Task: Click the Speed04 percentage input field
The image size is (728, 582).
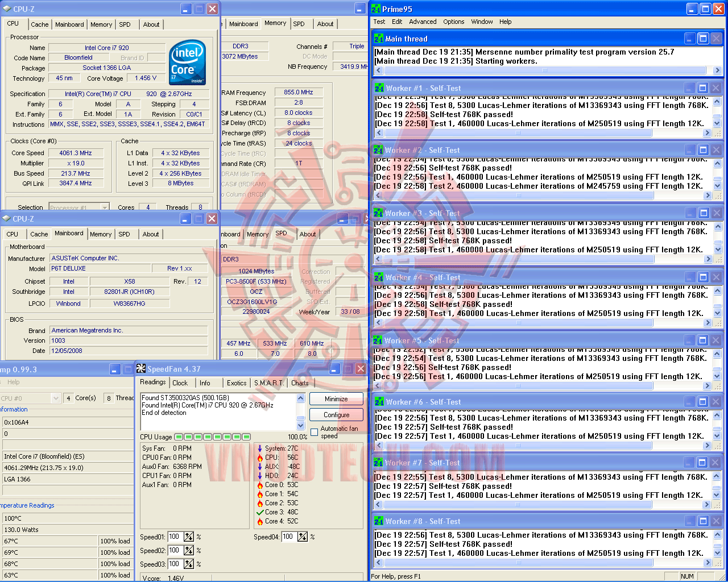Action: (x=288, y=537)
